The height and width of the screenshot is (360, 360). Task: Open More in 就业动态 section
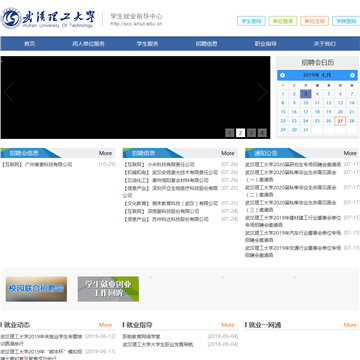click(105, 325)
